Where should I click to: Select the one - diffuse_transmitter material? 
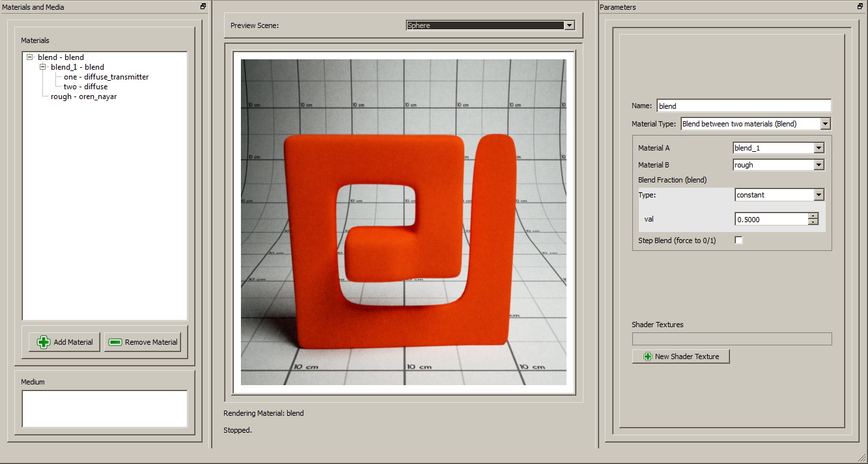pos(105,77)
